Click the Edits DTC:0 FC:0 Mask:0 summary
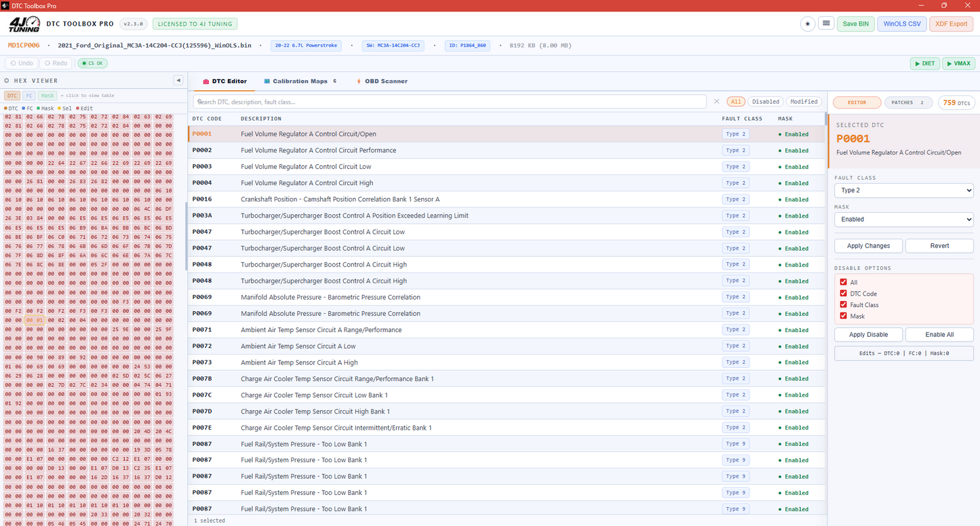Viewport: 980px width, 526px height. (904, 353)
